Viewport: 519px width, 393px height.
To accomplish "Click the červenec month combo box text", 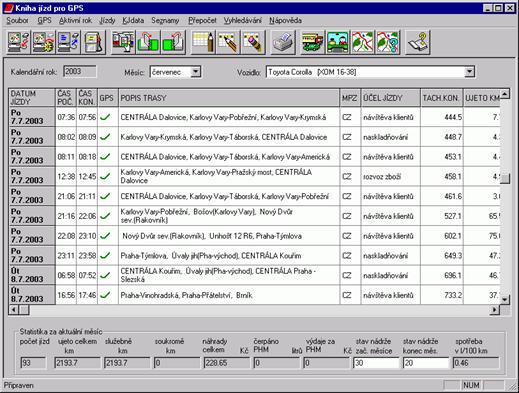I will tap(166, 72).
